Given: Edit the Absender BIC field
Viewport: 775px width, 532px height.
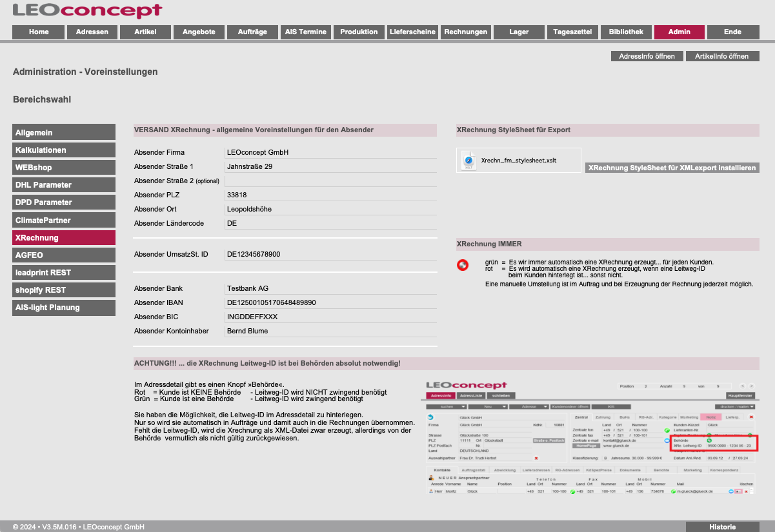Looking at the screenshot, I should 331,317.
